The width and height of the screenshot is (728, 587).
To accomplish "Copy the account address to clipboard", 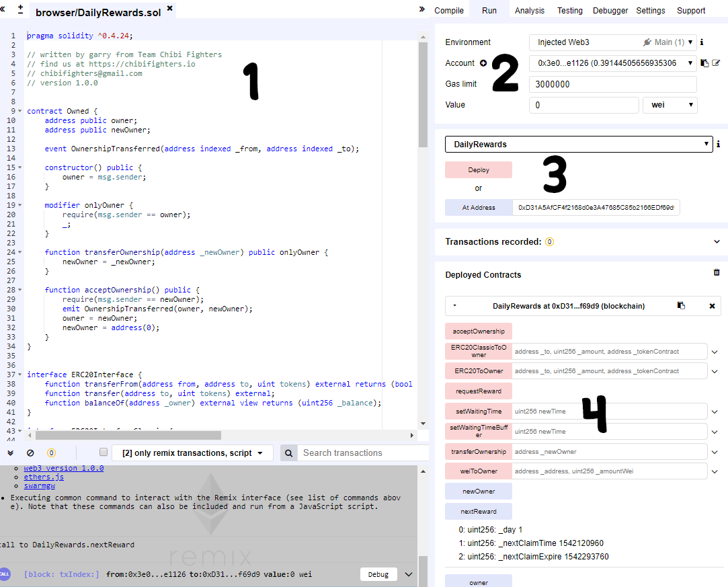I will (704, 63).
